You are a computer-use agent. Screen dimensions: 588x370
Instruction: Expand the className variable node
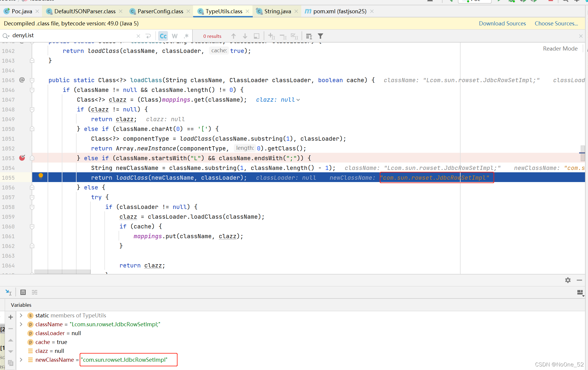[x=21, y=324]
